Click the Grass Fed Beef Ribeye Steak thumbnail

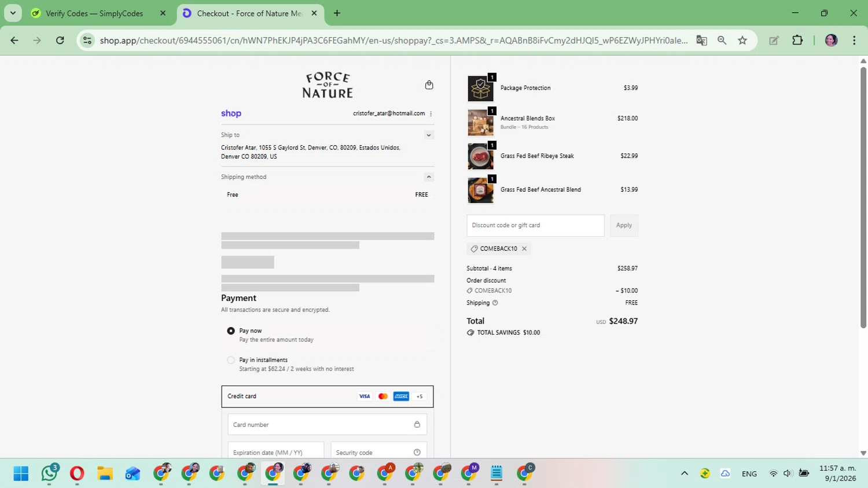click(x=480, y=156)
